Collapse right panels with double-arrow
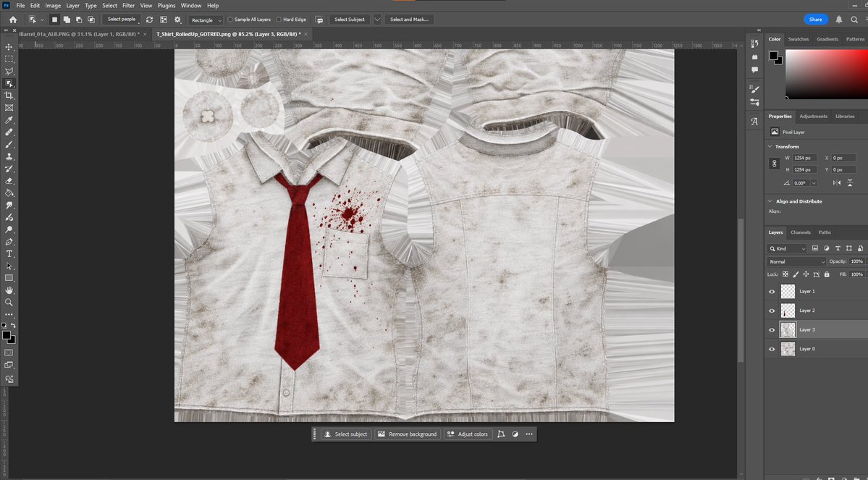The width and height of the screenshot is (868, 480). (759, 30)
